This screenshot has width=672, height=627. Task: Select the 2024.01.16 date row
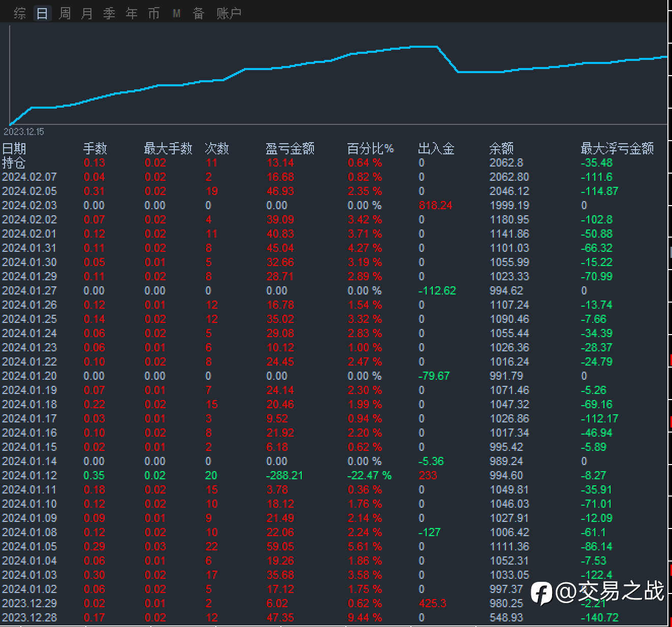tap(29, 433)
